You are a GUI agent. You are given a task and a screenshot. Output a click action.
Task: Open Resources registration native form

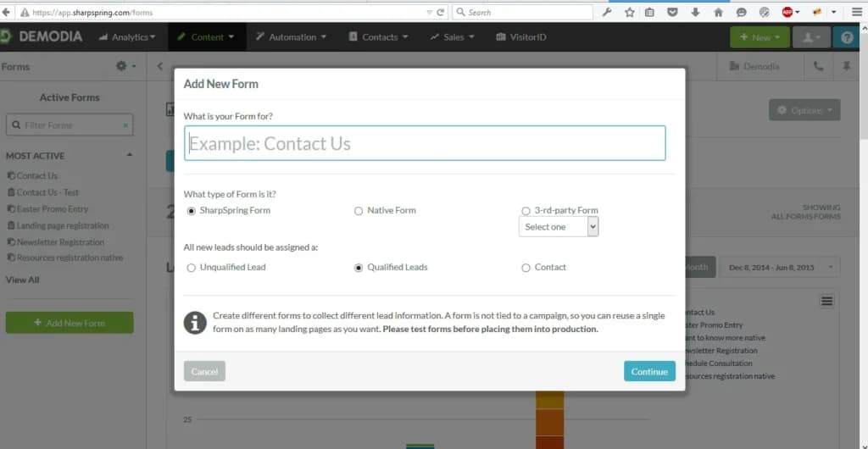[x=70, y=258]
